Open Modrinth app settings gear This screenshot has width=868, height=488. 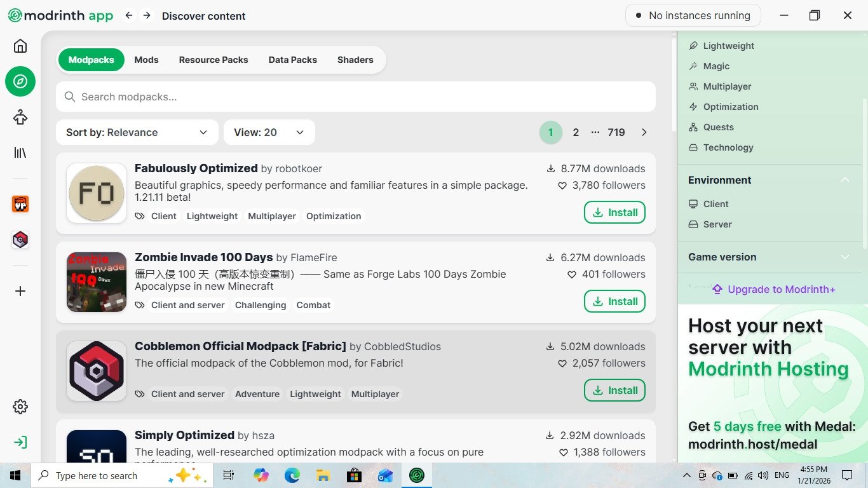point(20,407)
